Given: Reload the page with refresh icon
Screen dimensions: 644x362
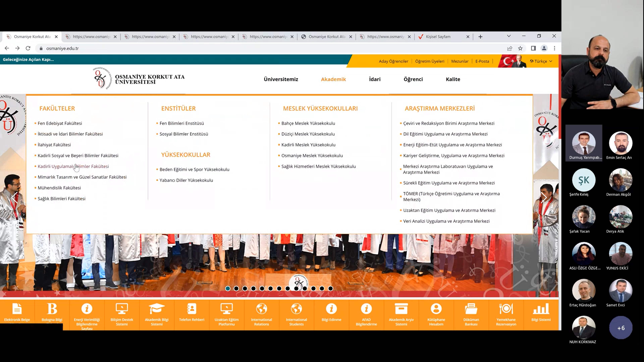Looking at the screenshot, I should pos(28,48).
